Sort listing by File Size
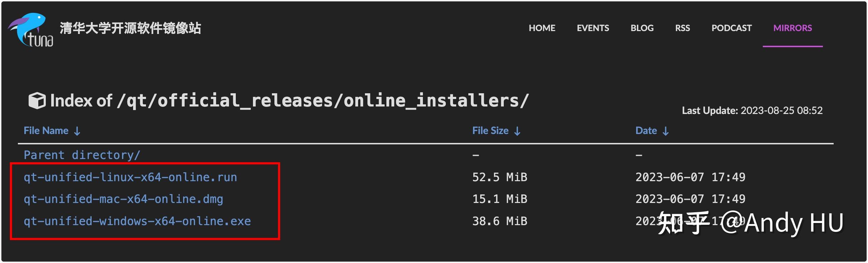This screenshot has height=263, width=868. click(x=490, y=131)
